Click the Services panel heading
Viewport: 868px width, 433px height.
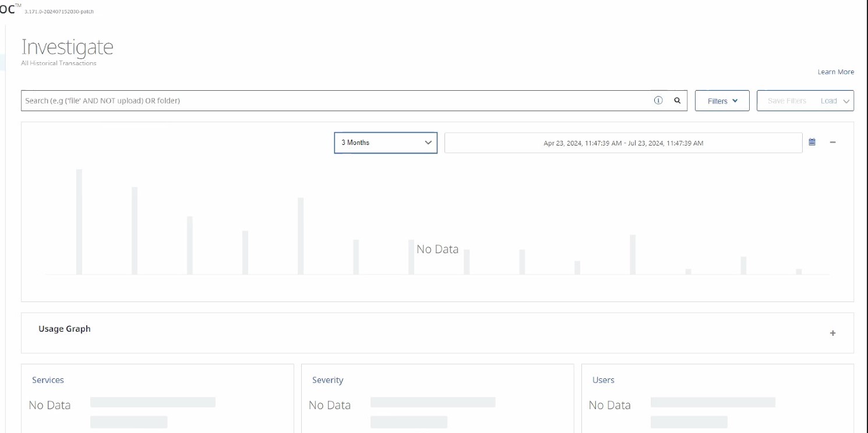click(48, 380)
